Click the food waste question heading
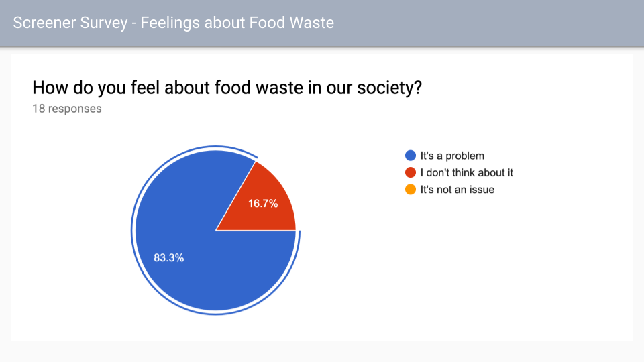This screenshot has height=362, width=644. pyautogui.click(x=227, y=87)
